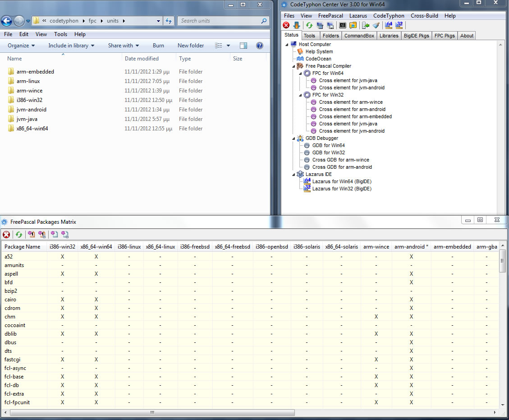
Task: Open the FreePascal menu in CodeTyphon Center
Action: click(330, 16)
